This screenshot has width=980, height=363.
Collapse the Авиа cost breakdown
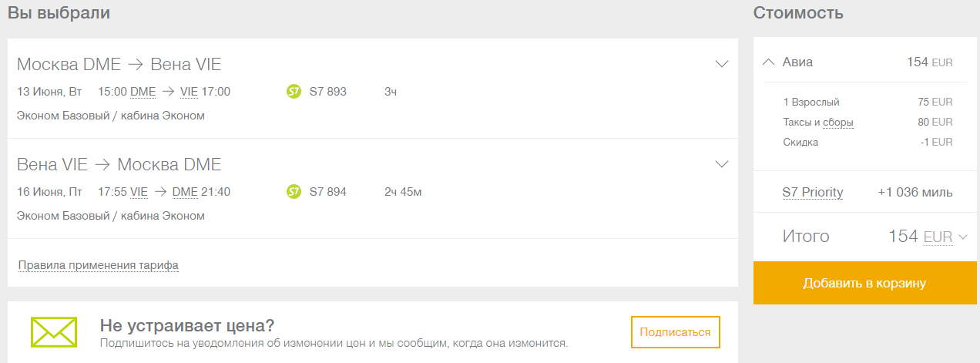768,62
